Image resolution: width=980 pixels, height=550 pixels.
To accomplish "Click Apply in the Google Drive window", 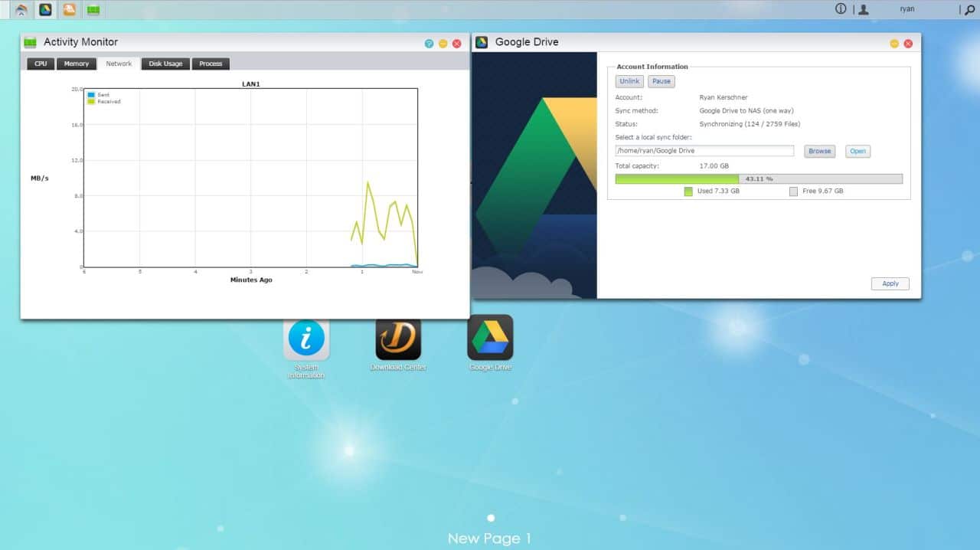I will click(x=890, y=283).
